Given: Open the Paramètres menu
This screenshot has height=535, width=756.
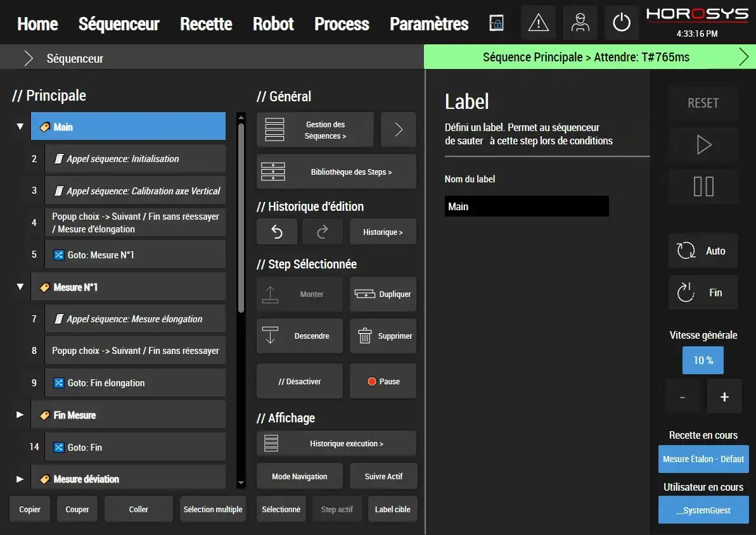Looking at the screenshot, I should coord(428,23).
